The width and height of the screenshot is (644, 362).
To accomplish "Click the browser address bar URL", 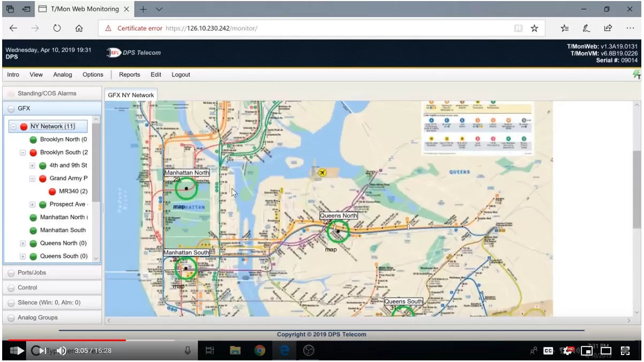I will [x=211, y=28].
